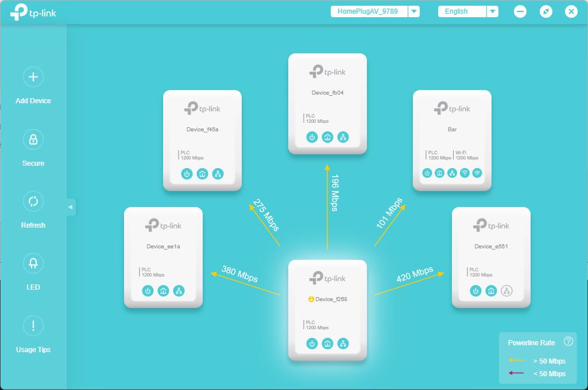
Task: Click the Add Device plus icon
Action: [x=33, y=77]
